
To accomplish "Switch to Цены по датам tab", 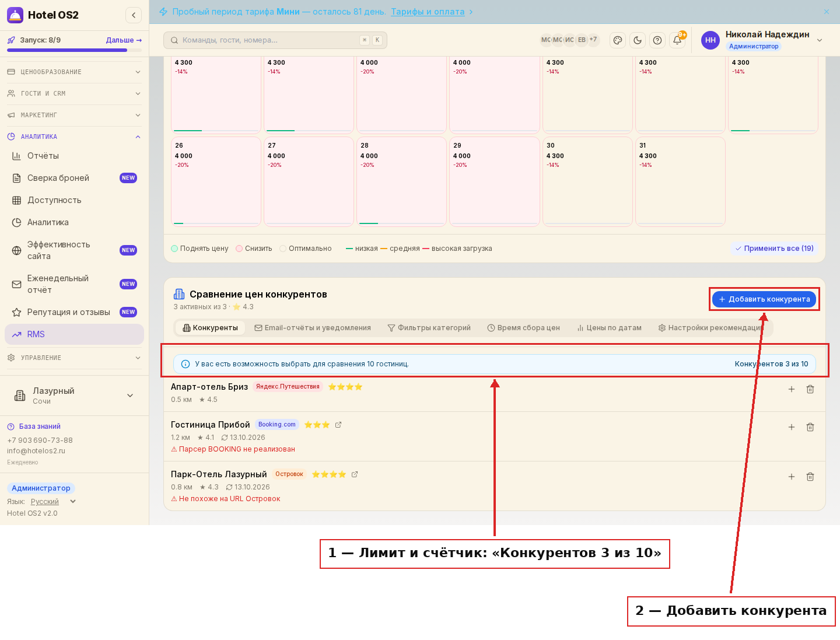I will 610,328.
